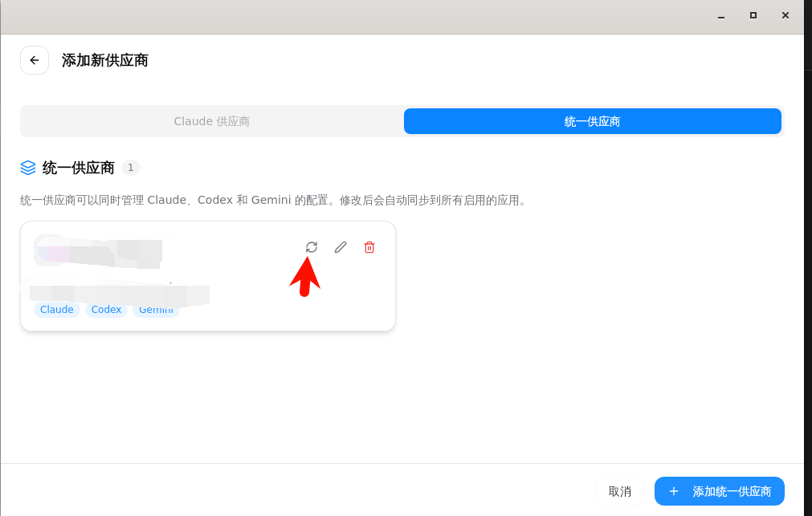Image resolution: width=812 pixels, height=516 pixels.
Task: Click the maximize window icon
Action: [x=753, y=15]
